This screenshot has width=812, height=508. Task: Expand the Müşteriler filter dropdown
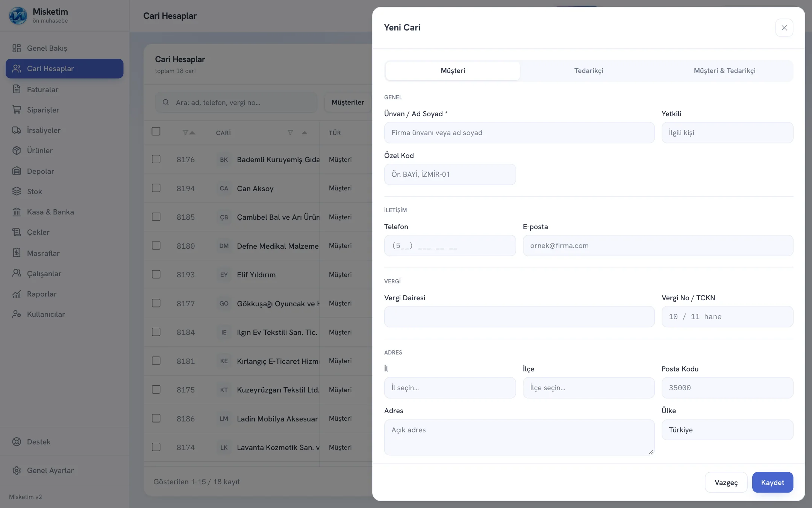pos(348,102)
